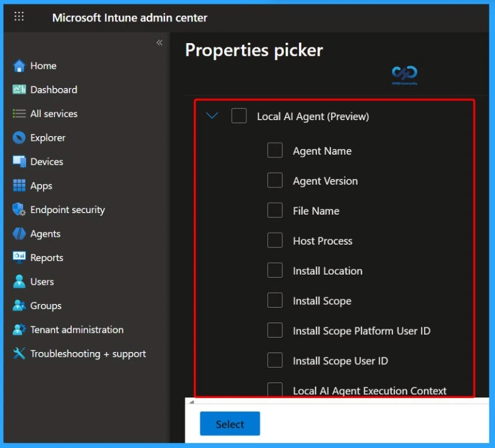Click the File Name label
495x448 pixels.
point(316,211)
